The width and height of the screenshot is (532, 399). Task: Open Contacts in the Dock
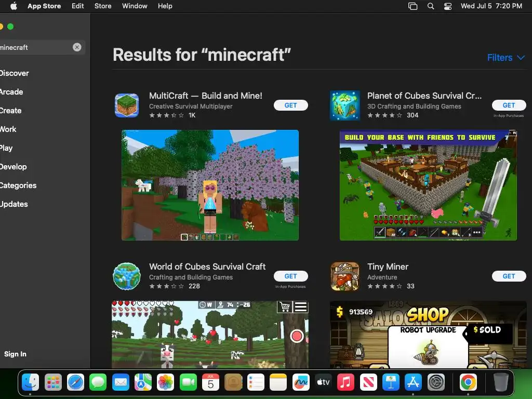click(x=233, y=383)
